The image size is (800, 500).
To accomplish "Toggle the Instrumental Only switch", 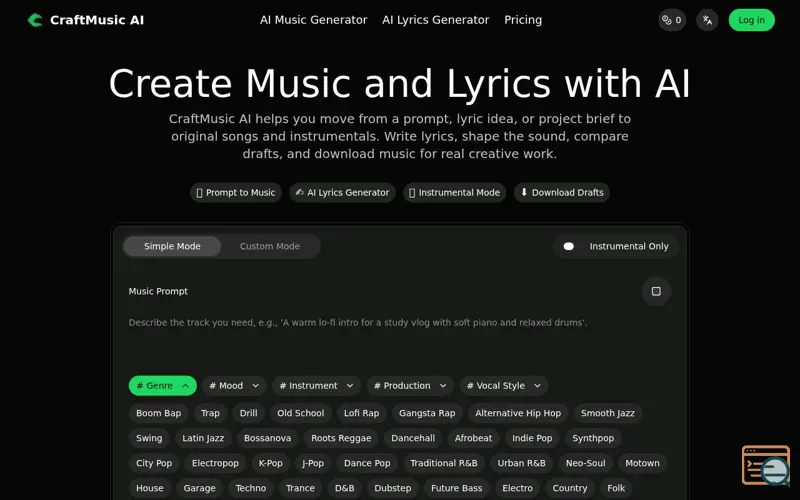I will 568,246.
